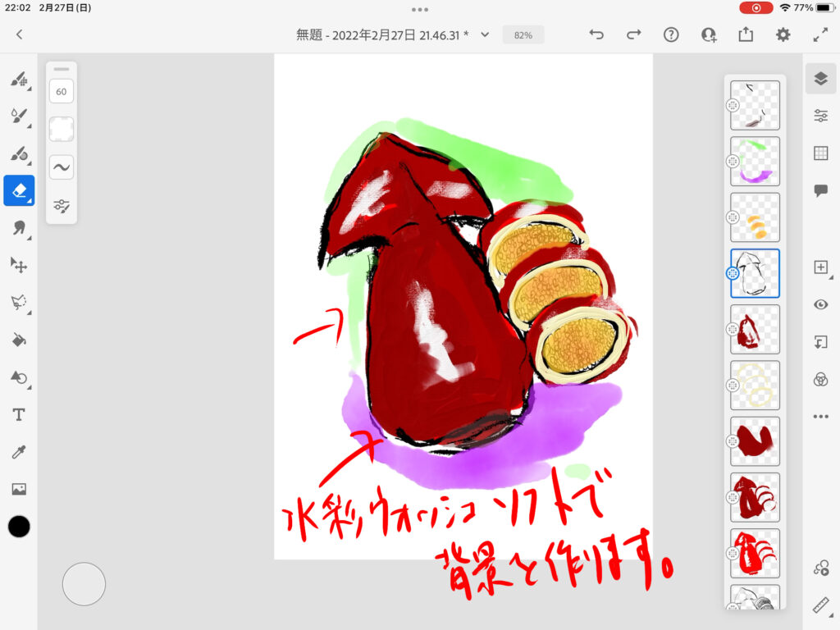
Task: Tap the back arrow to exit document
Action: 20,34
